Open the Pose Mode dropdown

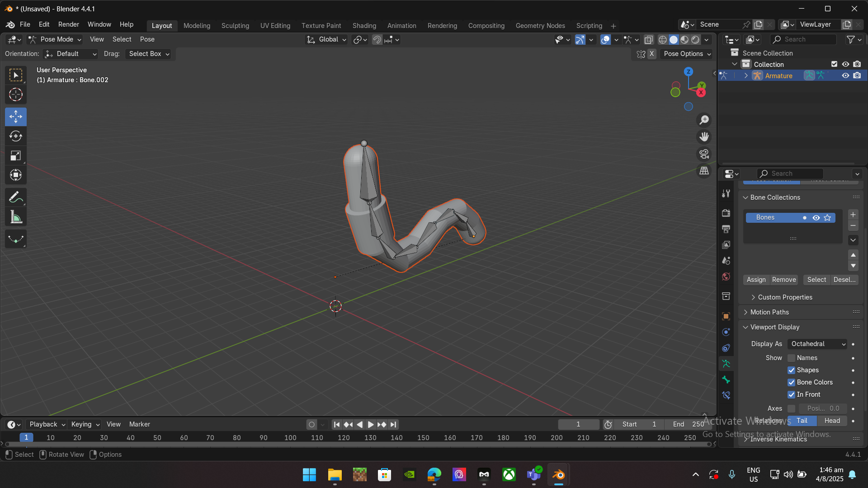(55, 40)
